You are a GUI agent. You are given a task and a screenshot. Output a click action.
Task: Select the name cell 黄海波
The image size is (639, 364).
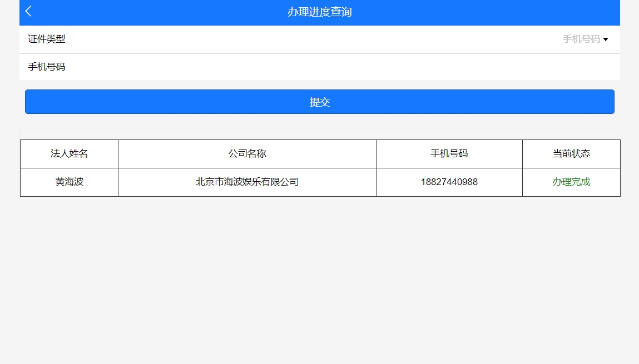[69, 182]
